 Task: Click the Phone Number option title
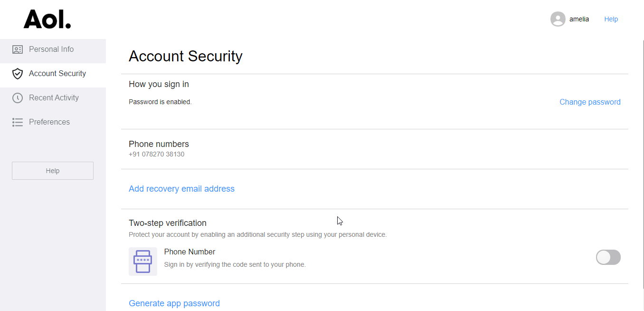[x=189, y=252]
